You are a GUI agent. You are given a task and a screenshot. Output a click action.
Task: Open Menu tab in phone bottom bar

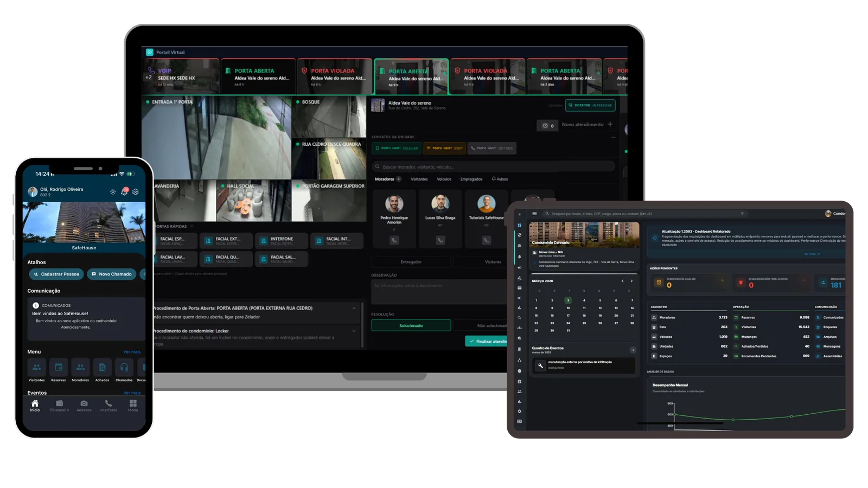pyautogui.click(x=133, y=406)
